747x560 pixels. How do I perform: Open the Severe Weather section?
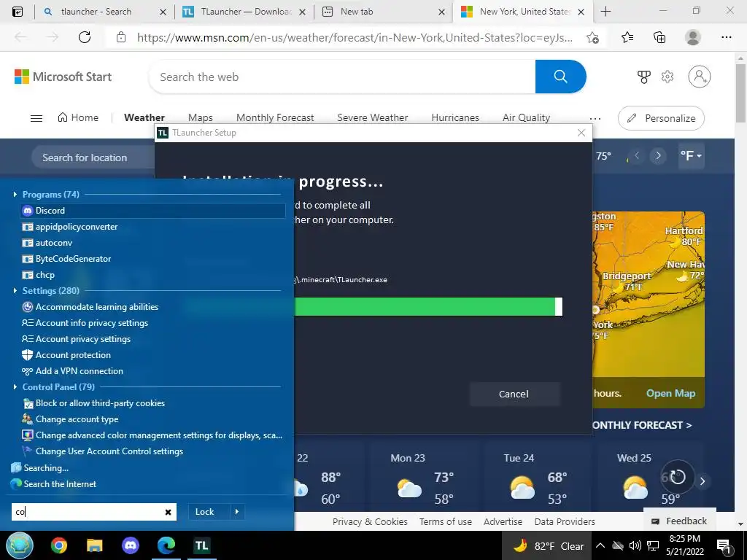[x=373, y=117]
